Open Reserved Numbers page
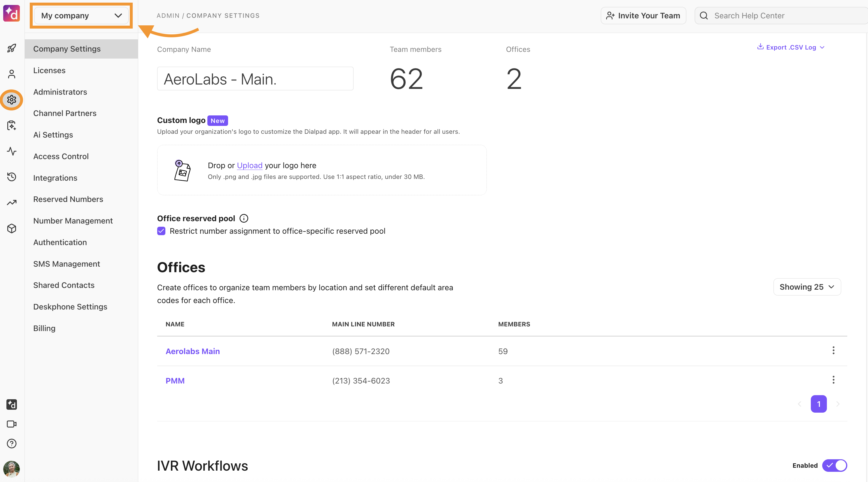This screenshot has width=868, height=482. point(68,199)
